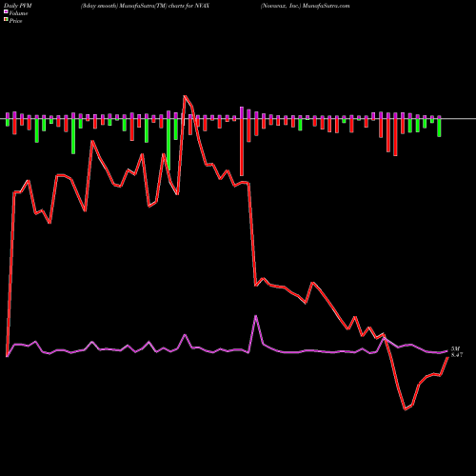Click the MunafaSutra.com text at top right
The image size is (476, 476).
click(327, 6)
